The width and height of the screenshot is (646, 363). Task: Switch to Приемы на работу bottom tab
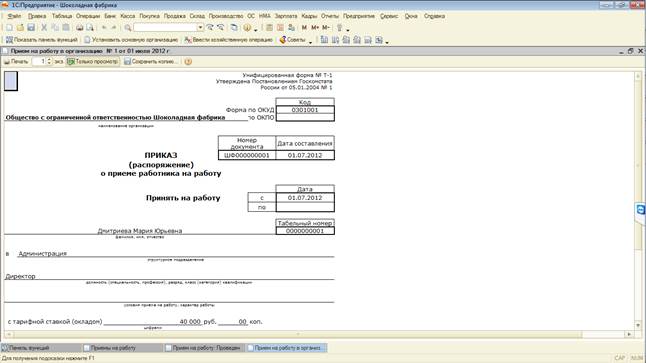[x=122, y=348]
